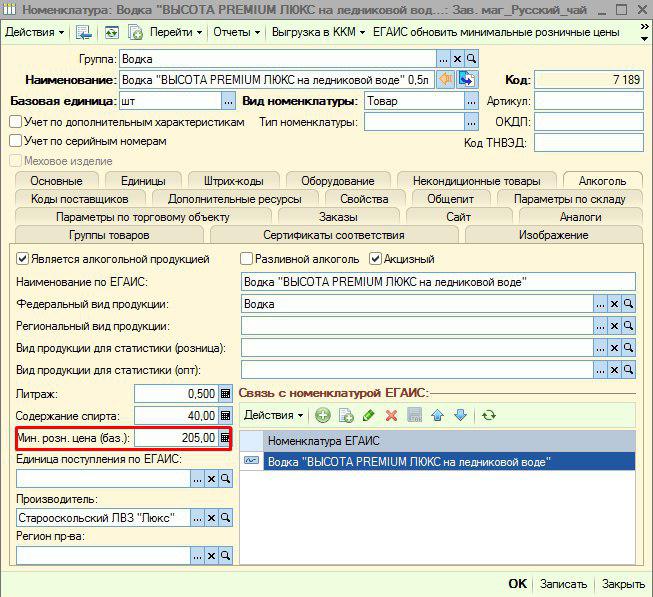Open calculator for Содержание спирта field
Image resolution: width=653 pixels, height=597 pixels.
click(x=225, y=415)
